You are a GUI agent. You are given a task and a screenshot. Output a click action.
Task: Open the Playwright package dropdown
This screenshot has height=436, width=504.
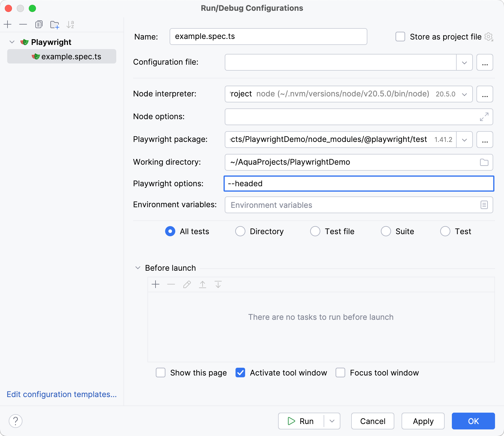point(465,139)
